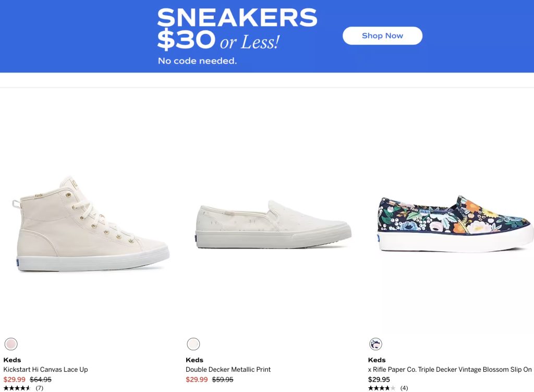Image resolution: width=534 pixels, height=392 pixels.
Task: Click the Kickstart Hi star rating
Action: (17, 388)
